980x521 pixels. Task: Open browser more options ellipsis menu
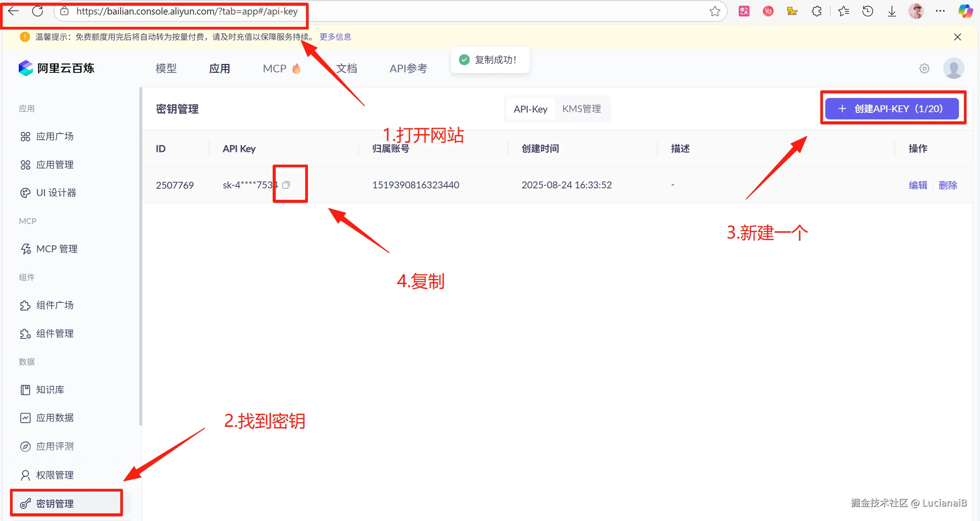click(x=940, y=11)
